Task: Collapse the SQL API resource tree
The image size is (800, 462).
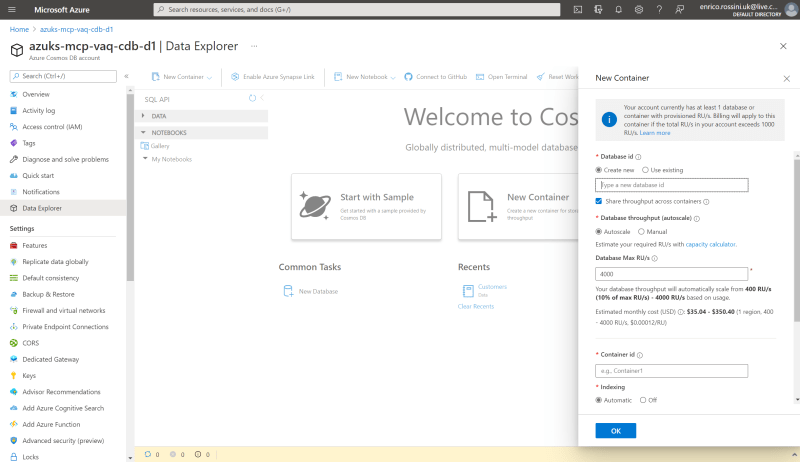Action: pyautogui.click(x=262, y=98)
